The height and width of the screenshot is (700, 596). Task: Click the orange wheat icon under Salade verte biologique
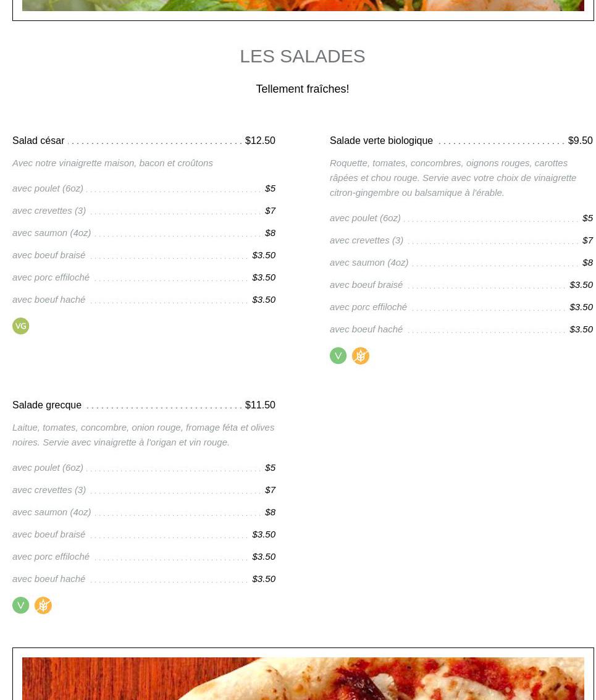361,356
